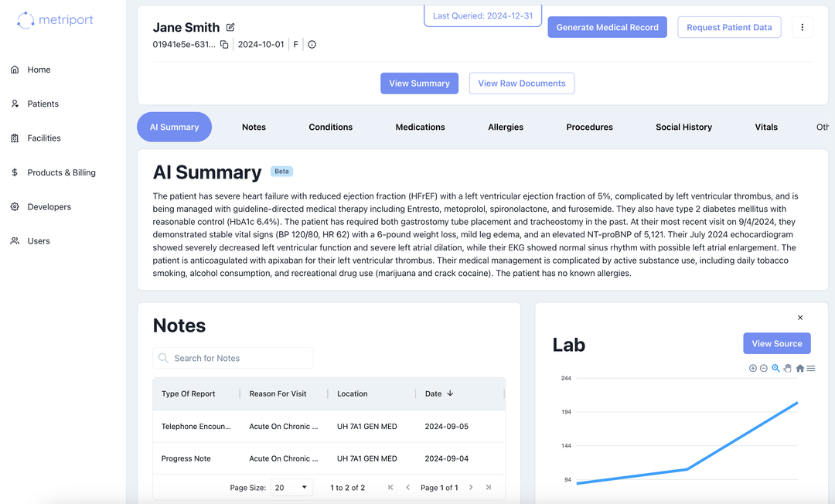
Task: Click the 2024-09-05 date cell
Action: (x=446, y=426)
